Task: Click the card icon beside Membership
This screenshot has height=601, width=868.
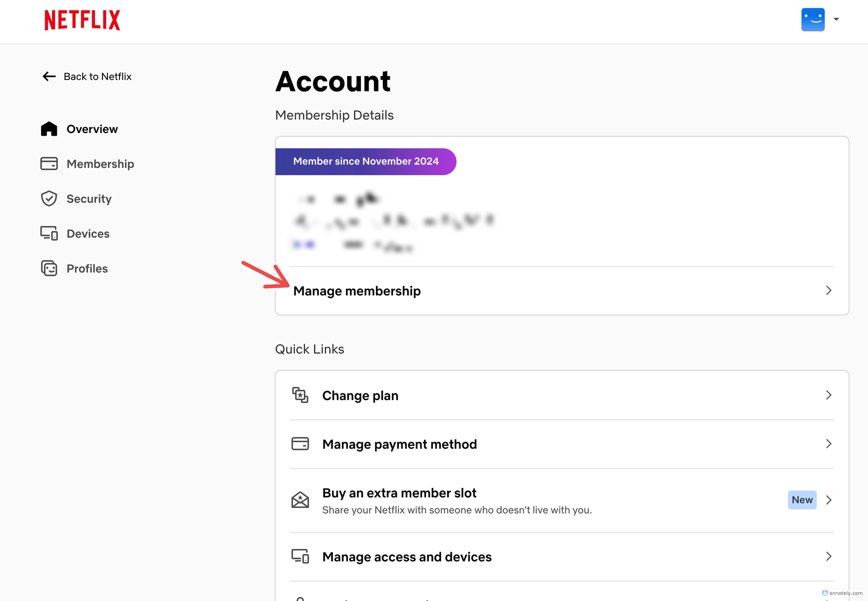Action: [49, 164]
